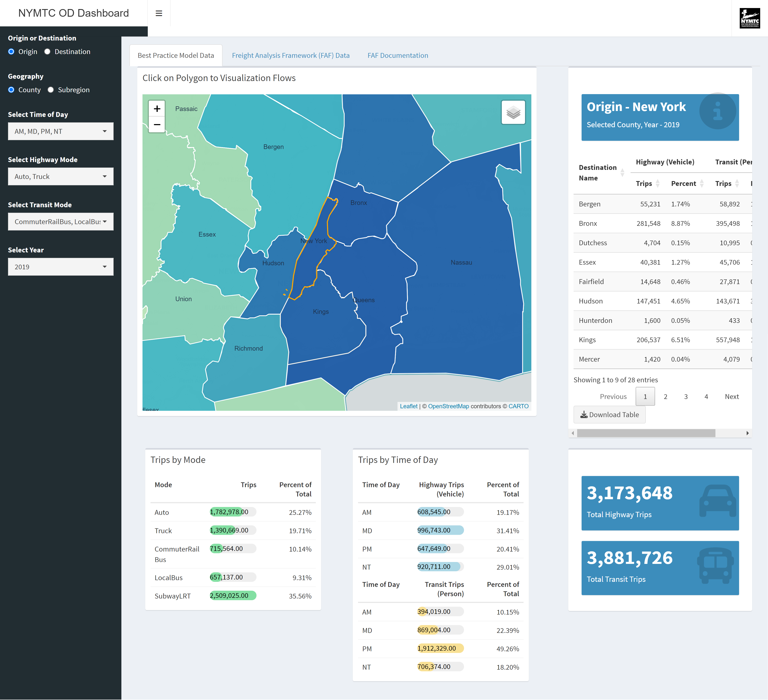Click the table horizontal scrollbar thumb
Screen dimensions: 768x700
tap(646, 433)
